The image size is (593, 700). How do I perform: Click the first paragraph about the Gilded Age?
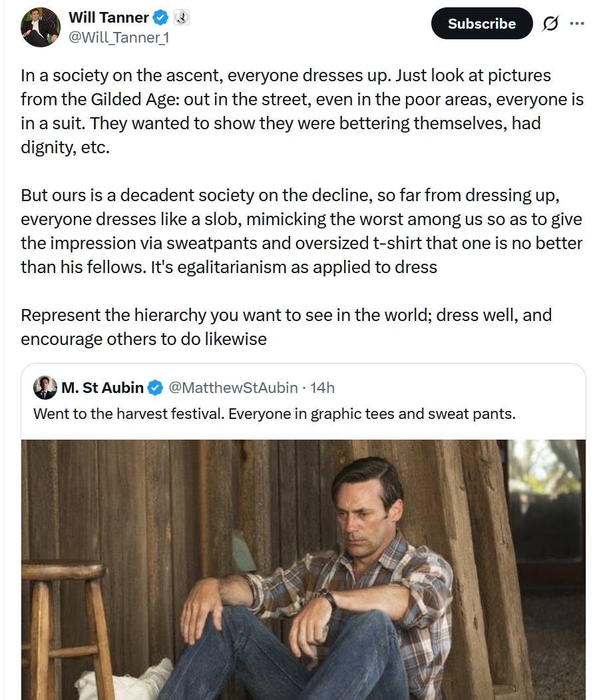point(301,111)
